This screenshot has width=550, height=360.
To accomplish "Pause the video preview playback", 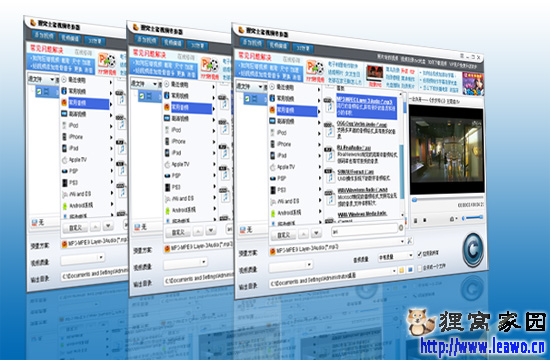I will [x=416, y=220].
